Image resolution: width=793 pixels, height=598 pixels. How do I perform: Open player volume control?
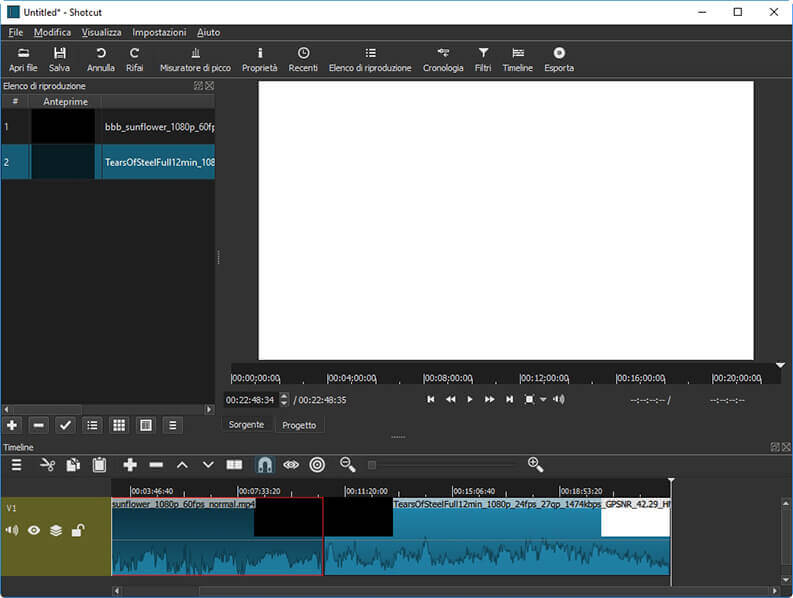558,399
